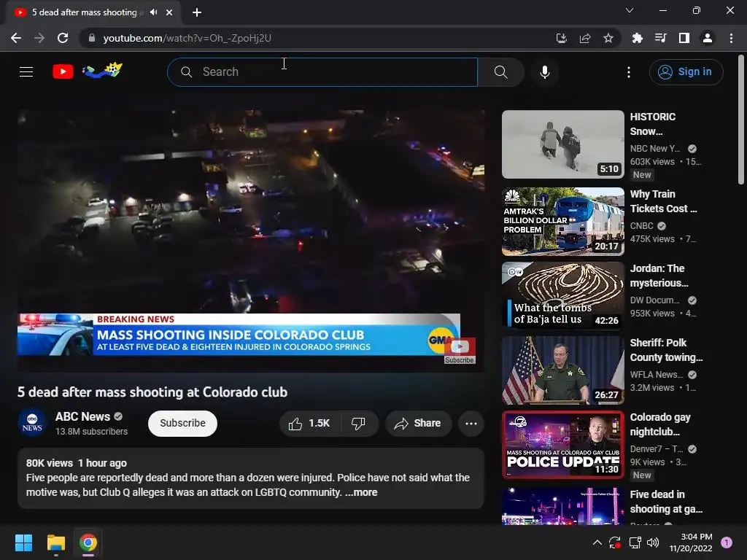Open media controls in Chrome toolbar
The width and height of the screenshot is (747, 560).
tap(660, 38)
